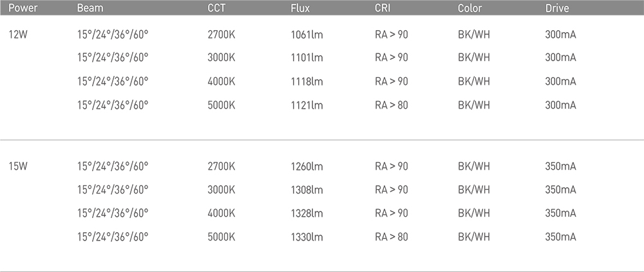Select the 1061lm flux value
This screenshot has height=272, width=644.
pos(307,35)
